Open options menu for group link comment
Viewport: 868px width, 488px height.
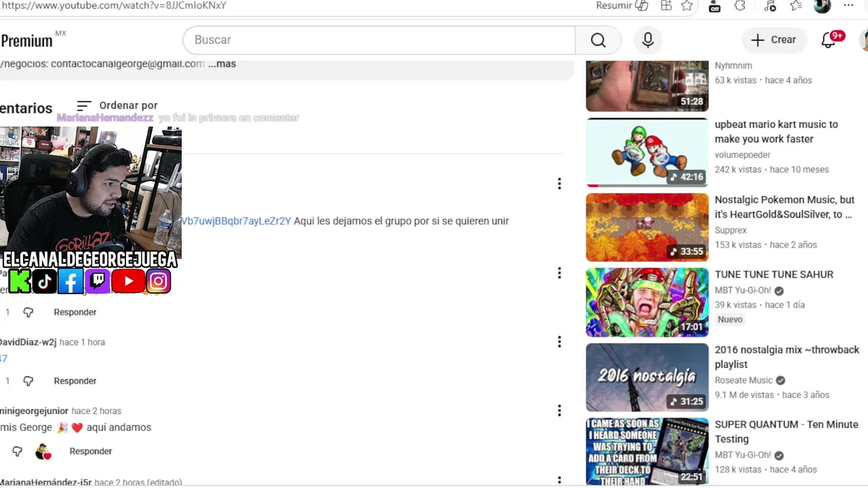click(559, 184)
